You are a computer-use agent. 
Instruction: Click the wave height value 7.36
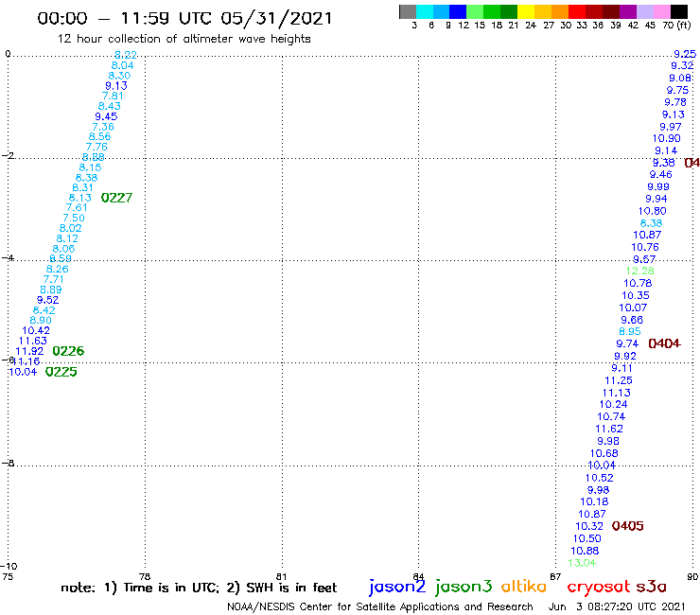(x=103, y=127)
